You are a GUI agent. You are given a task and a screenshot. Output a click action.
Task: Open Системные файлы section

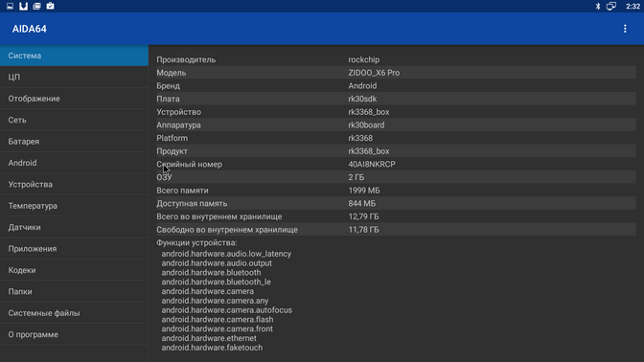pos(74,313)
